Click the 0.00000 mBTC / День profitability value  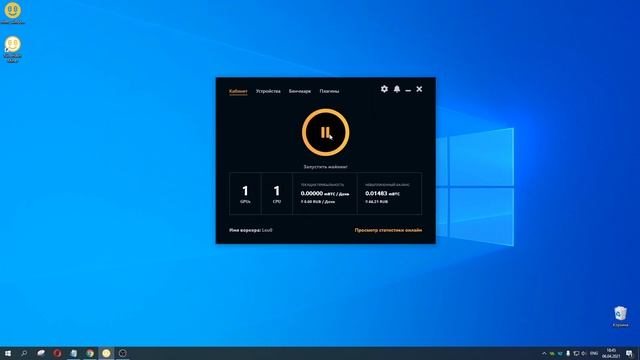[x=325, y=193]
